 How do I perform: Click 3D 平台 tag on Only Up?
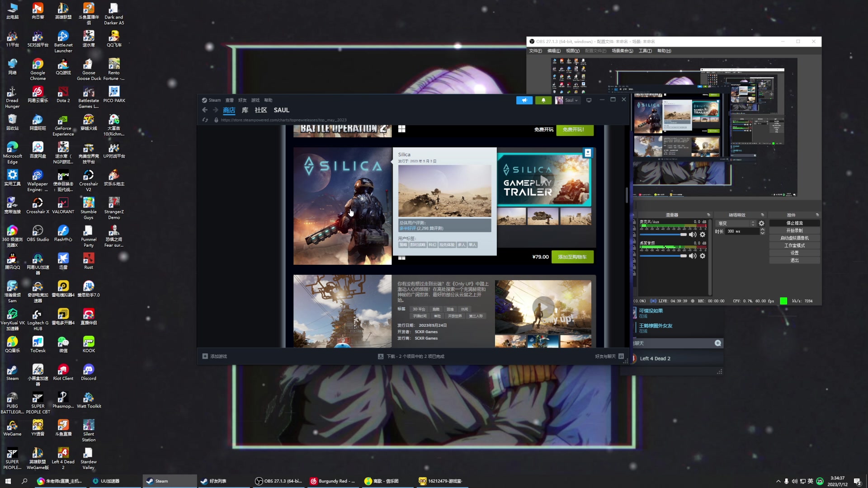point(419,310)
